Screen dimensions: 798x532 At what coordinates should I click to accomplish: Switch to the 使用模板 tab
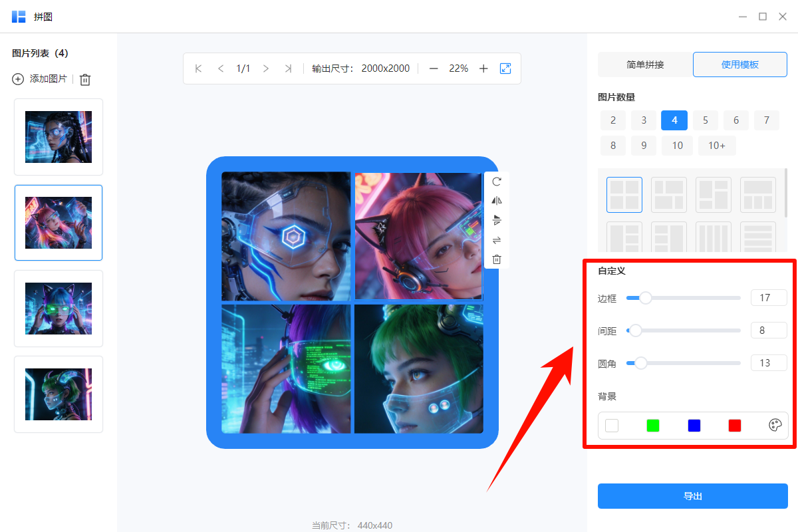739,64
